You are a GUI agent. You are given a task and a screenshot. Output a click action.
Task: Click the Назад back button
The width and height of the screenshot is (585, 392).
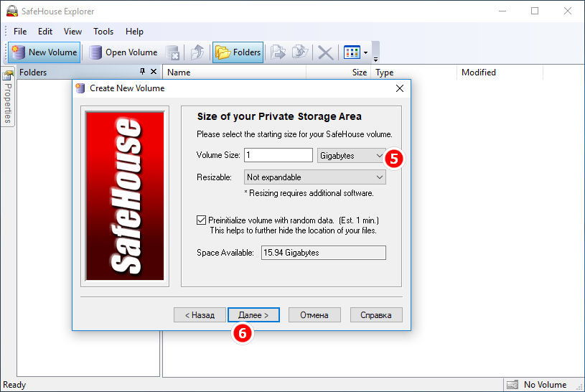pyautogui.click(x=200, y=315)
